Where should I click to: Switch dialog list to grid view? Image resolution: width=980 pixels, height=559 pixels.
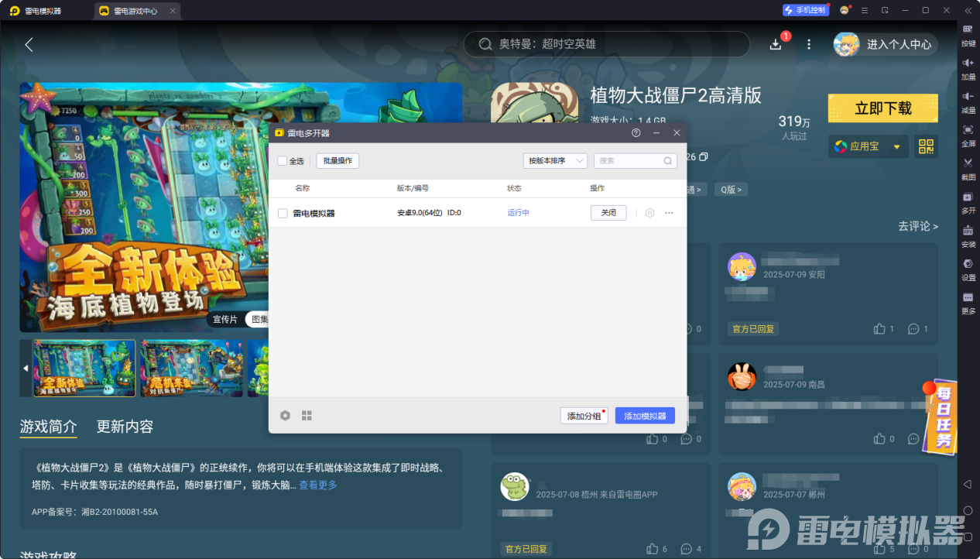click(x=307, y=415)
